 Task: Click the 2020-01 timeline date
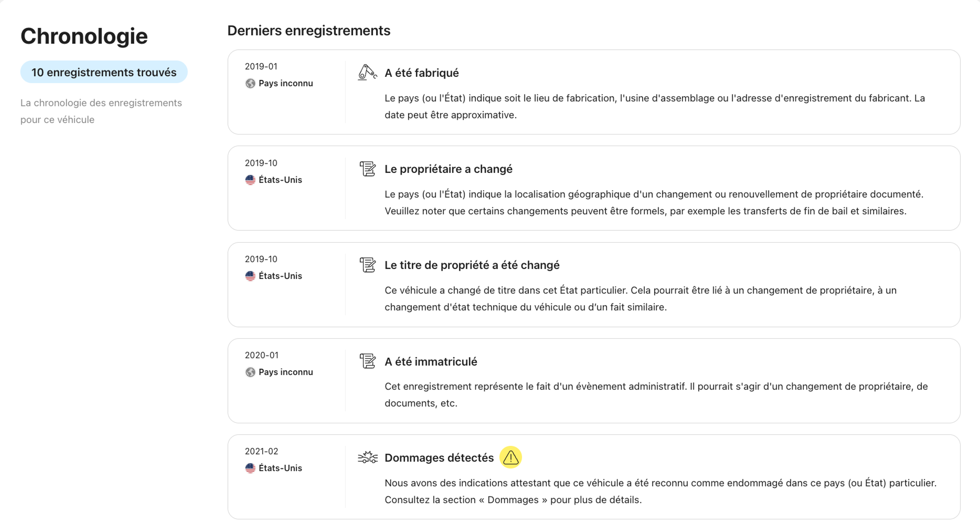[x=261, y=355]
